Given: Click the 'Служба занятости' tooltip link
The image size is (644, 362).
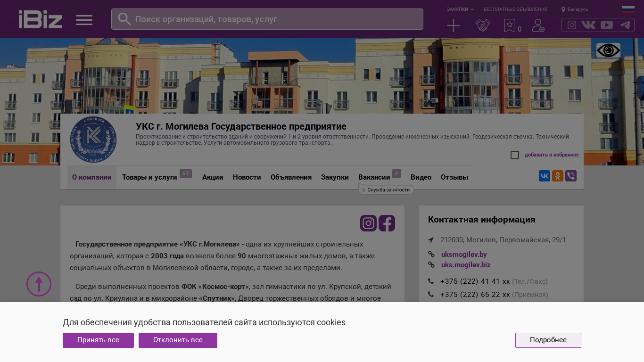Looking at the screenshot, I should click(x=387, y=189).
